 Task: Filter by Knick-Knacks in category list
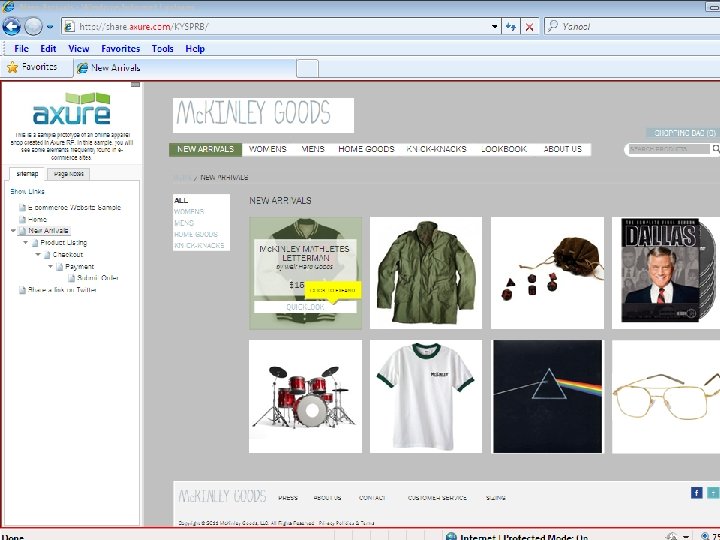(199, 245)
